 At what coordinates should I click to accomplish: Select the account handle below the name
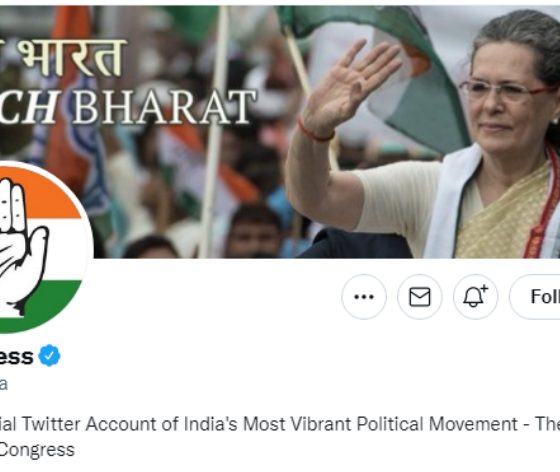point(4,384)
